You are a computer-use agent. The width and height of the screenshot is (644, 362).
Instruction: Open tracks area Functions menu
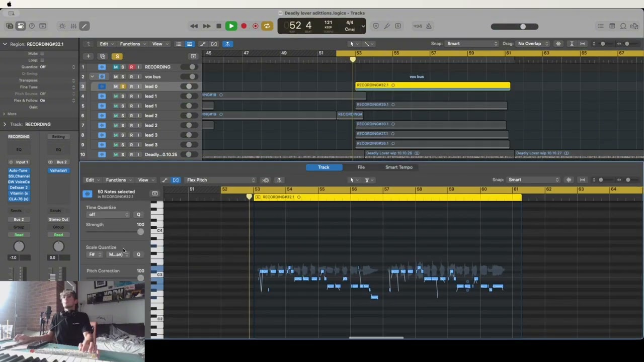click(x=131, y=44)
